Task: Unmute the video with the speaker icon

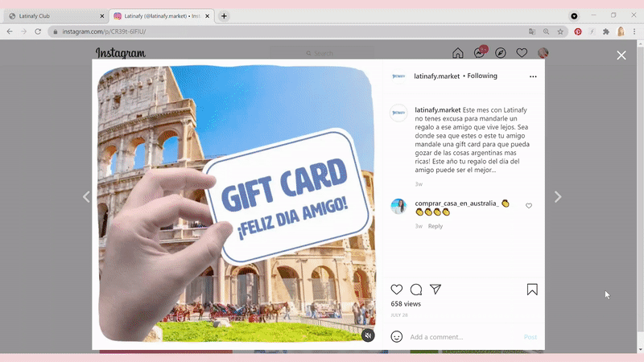Action: pos(368,335)
